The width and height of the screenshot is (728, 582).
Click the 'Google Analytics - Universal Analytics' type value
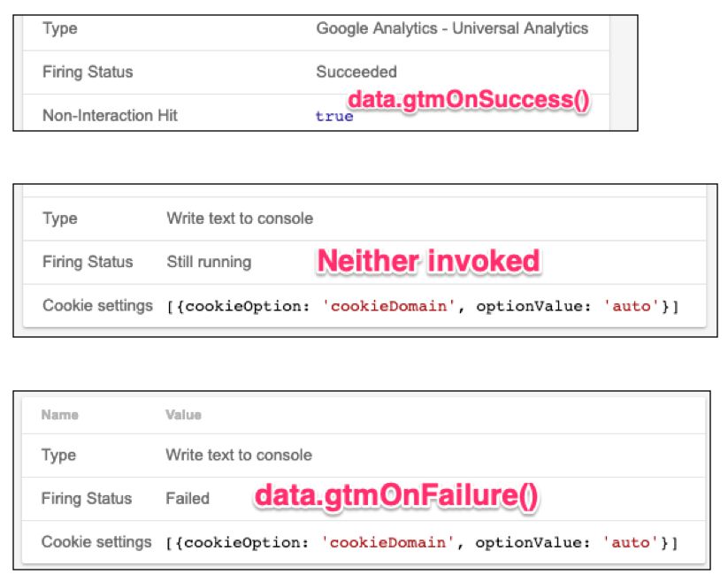pos(452,29)
